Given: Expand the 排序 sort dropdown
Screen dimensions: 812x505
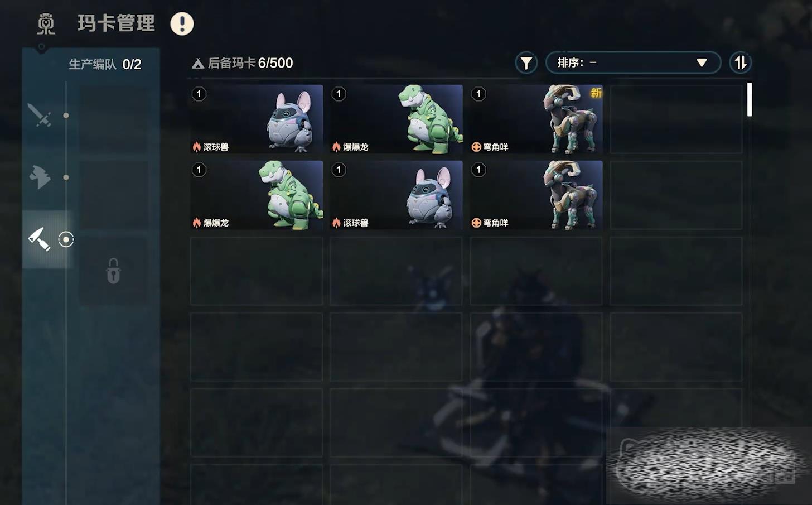Looking at the screenshot, I should pos(633,62).
